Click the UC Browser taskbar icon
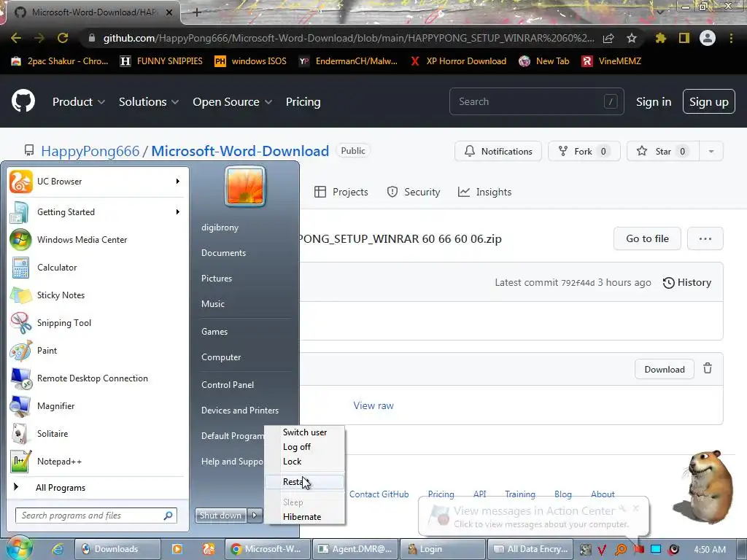Viewport: 747px width, 560px height. pos(208,549)
